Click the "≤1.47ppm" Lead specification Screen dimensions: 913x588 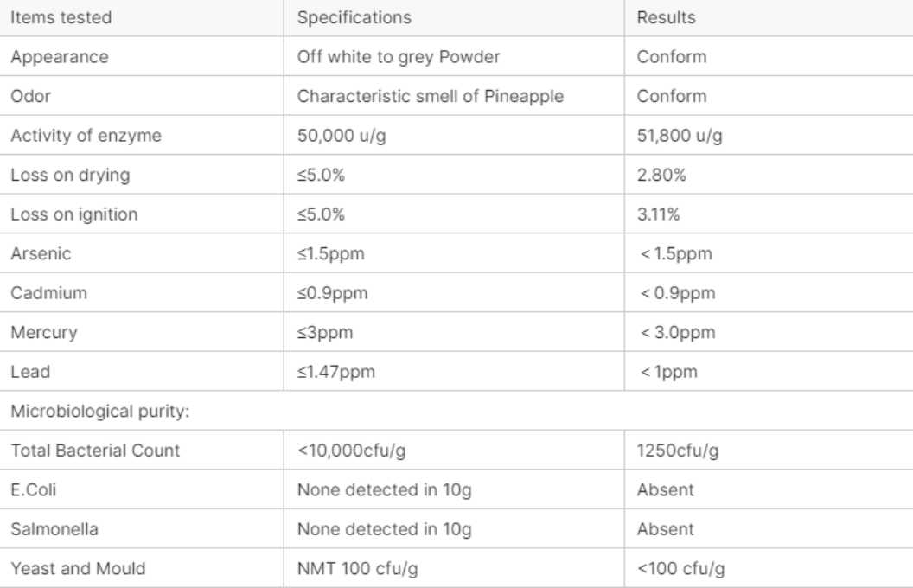click(x=335, y=372)
